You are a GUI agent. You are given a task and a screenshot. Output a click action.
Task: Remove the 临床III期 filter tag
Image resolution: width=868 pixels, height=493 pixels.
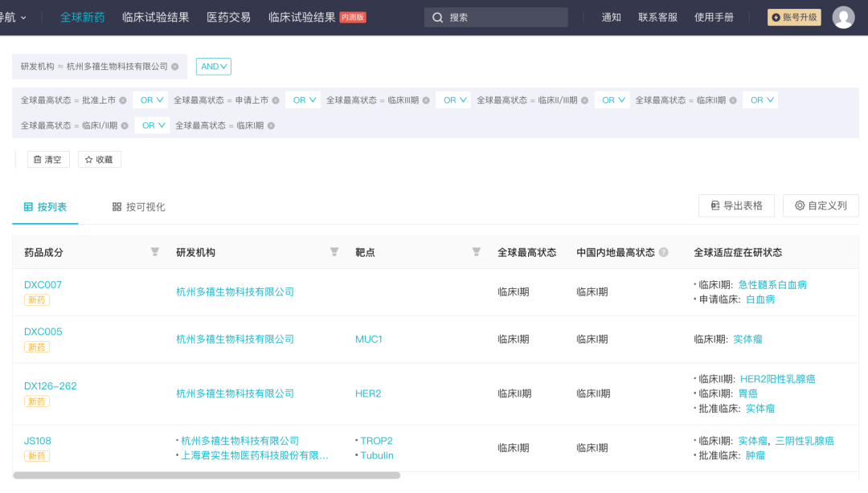[426, 100]
